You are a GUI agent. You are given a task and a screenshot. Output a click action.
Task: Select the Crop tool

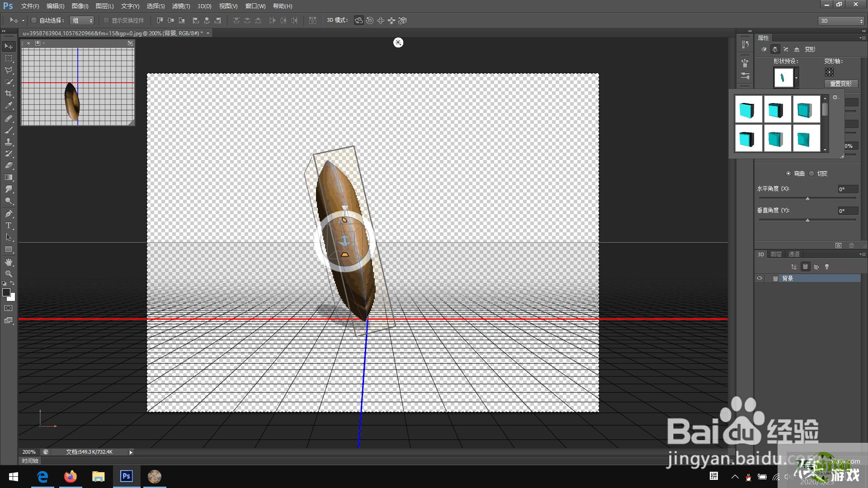click(9, 94)
